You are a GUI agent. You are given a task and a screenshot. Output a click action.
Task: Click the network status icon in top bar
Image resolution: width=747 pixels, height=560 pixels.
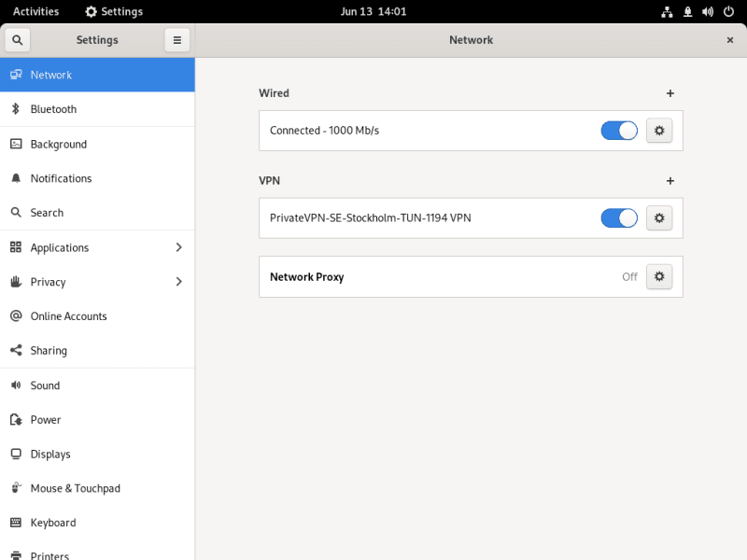(667, 12)
